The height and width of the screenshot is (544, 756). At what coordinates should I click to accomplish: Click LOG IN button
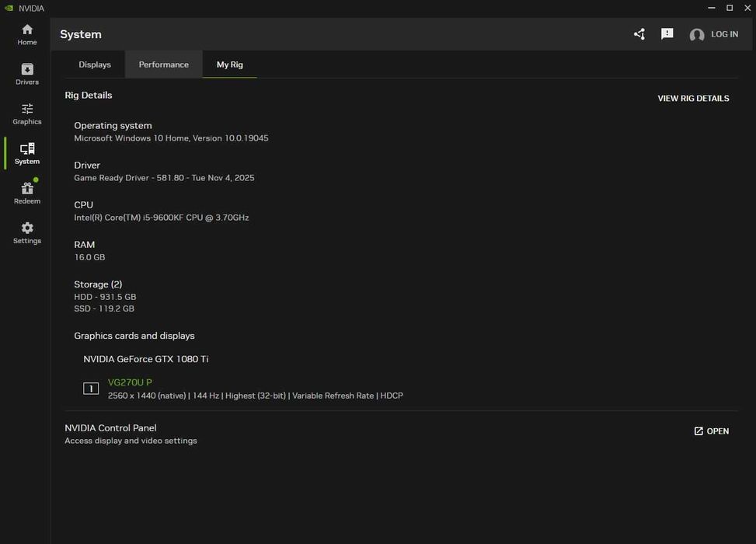coord(724,34)
